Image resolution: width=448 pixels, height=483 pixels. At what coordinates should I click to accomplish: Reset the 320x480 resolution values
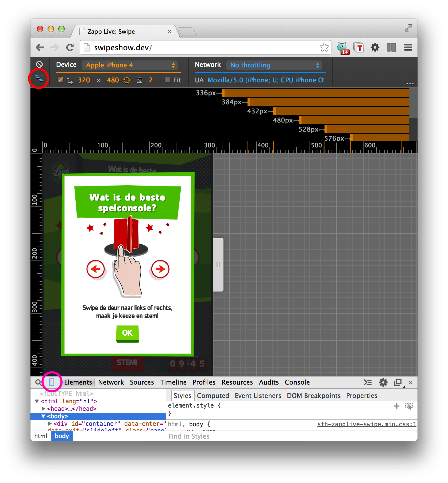tap(127, 80)
